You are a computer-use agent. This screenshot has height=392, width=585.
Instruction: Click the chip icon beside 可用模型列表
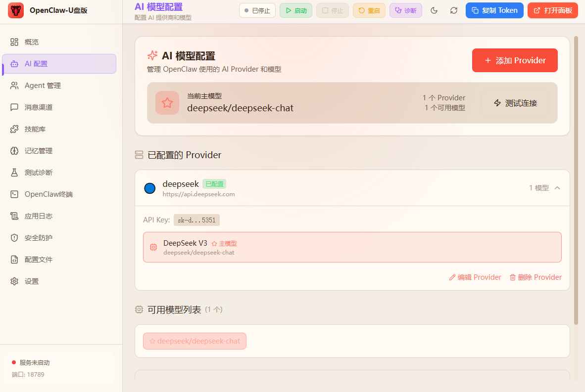[x=139, y=309]
